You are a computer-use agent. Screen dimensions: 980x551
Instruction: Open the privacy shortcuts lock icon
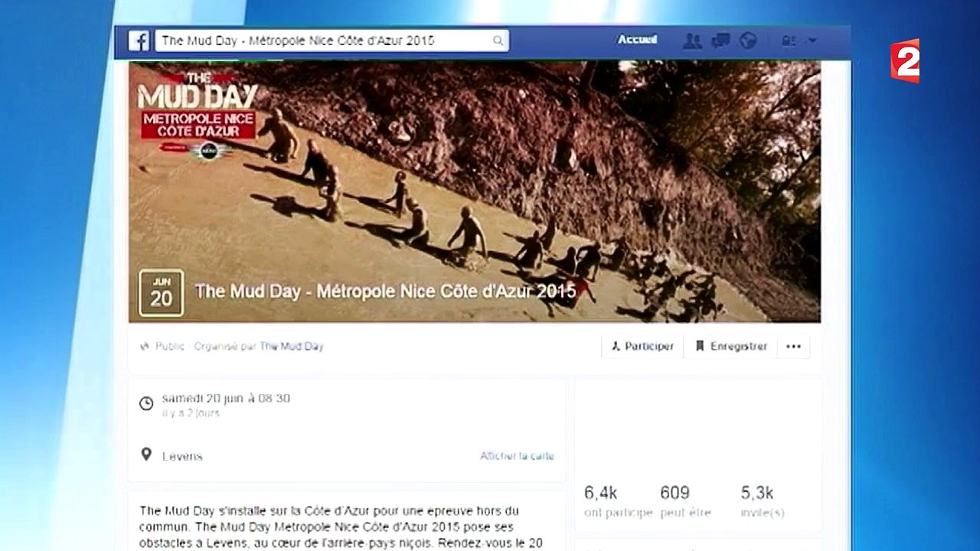[788, 41]
